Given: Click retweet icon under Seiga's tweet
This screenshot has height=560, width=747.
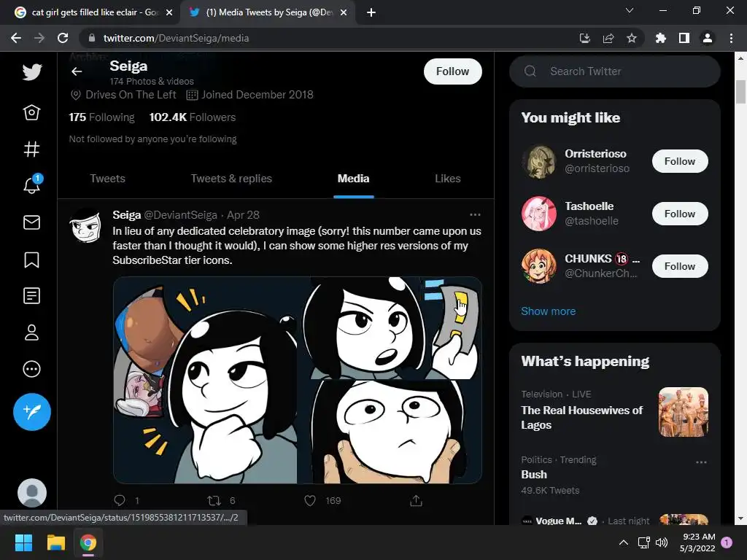Looking at the screenshot, I should [214, 500].
